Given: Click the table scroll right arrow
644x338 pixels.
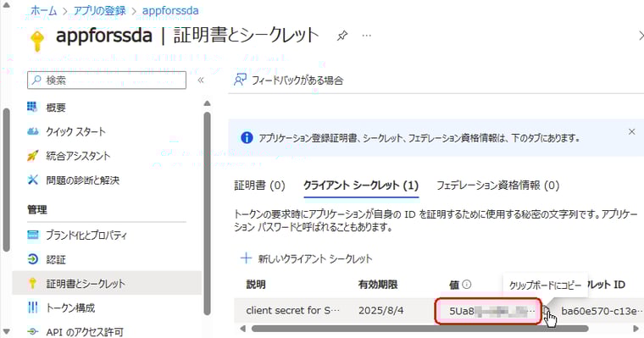Looking at the screenshot, I should coord(636,329).
